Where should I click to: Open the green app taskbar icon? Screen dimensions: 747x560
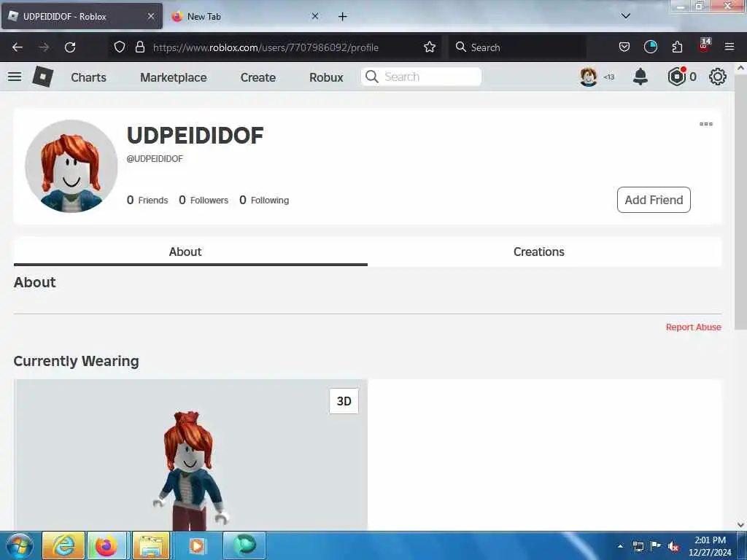click(244, 545)
